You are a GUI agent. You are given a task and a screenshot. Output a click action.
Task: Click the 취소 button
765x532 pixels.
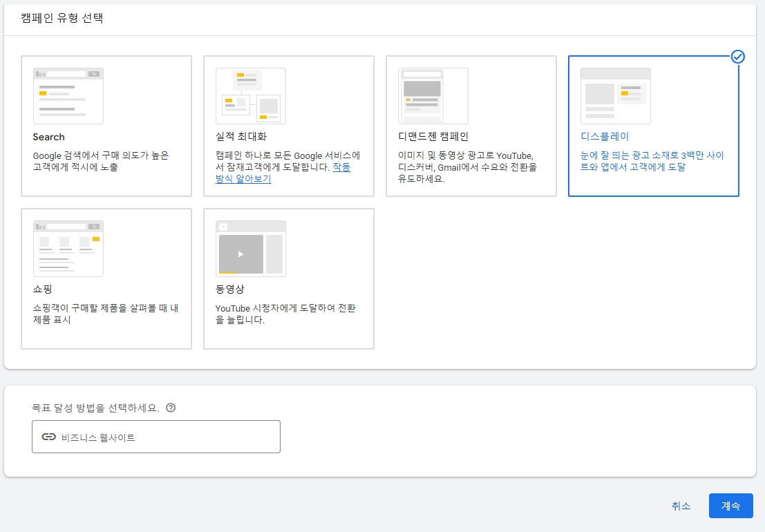(x=681, y=506)
